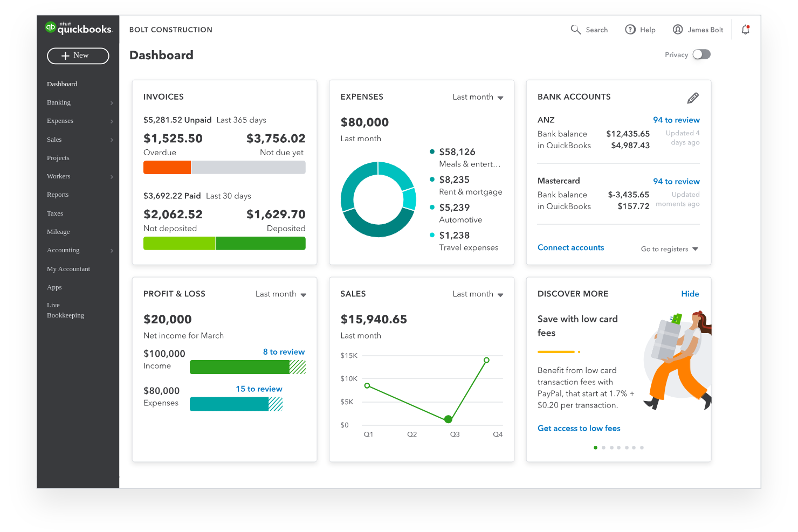
Task: Click the Help question mark icon
Action: 630,30
